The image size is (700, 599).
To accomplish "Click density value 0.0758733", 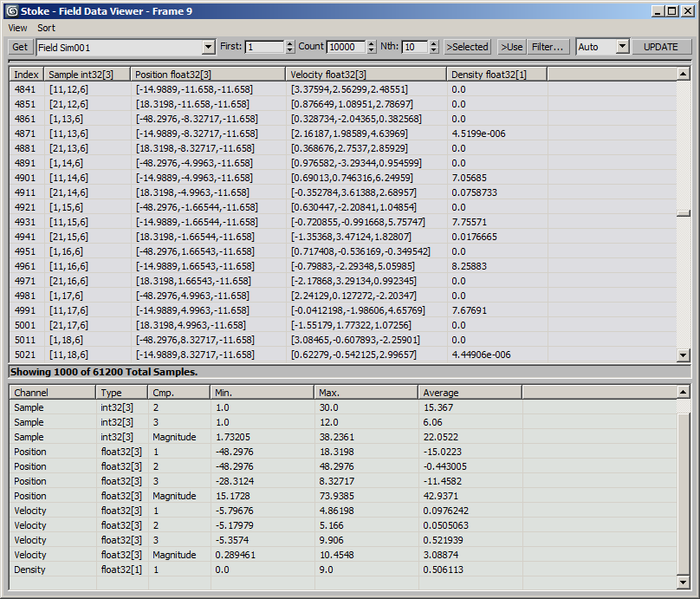I will pyautogui.click(x=474, y=192).
